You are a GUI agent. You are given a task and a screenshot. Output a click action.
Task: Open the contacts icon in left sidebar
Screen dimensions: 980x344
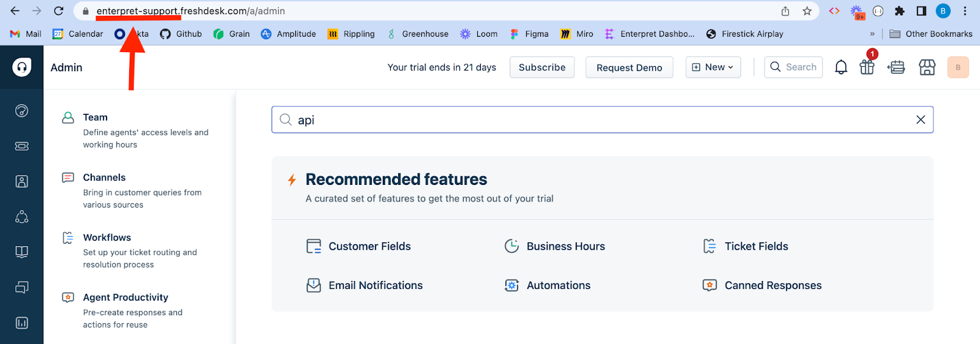click(x=21, y=181)
